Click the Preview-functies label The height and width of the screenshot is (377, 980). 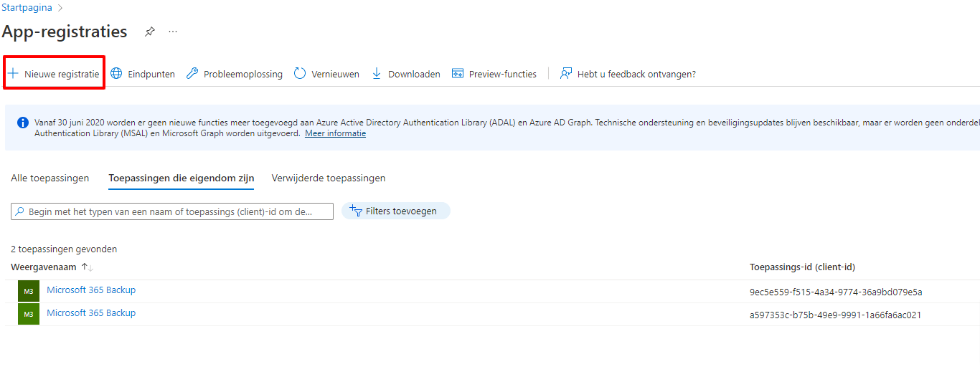(x=503, y=74)
